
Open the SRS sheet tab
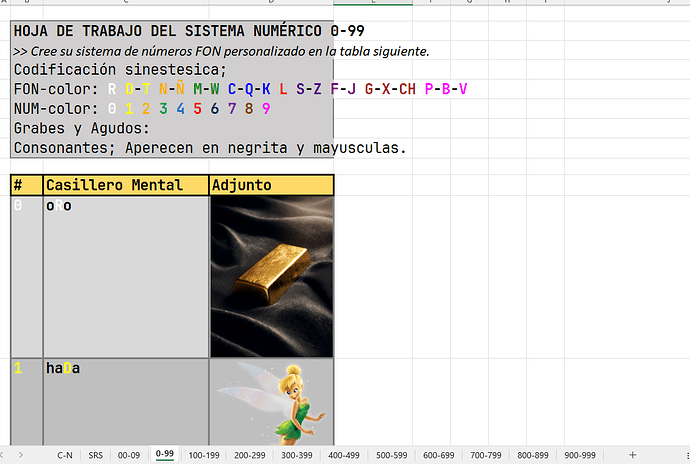[x=95, y=455]
